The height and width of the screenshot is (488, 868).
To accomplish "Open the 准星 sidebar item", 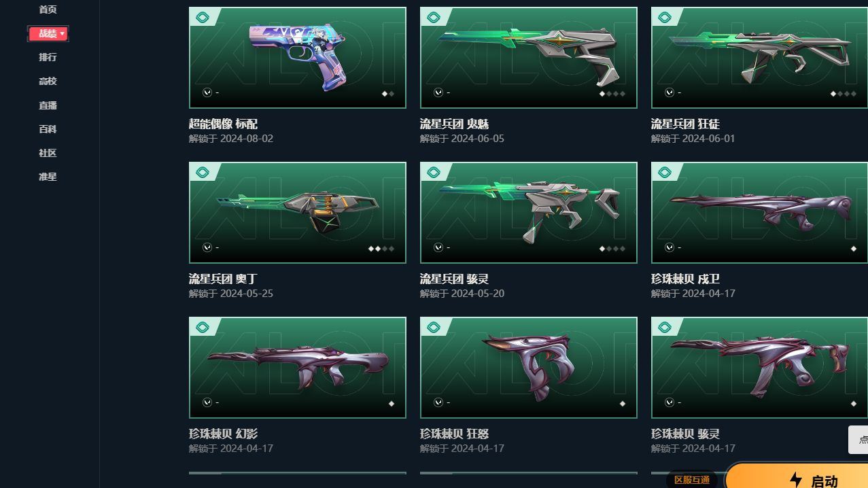I will (x=48, y=177).
